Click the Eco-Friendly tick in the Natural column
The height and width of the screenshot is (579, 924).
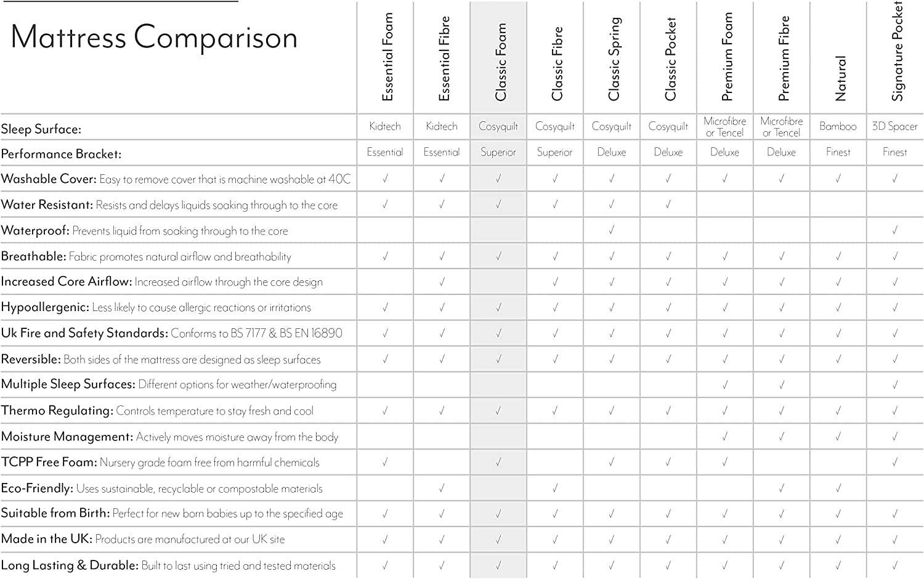838,488
